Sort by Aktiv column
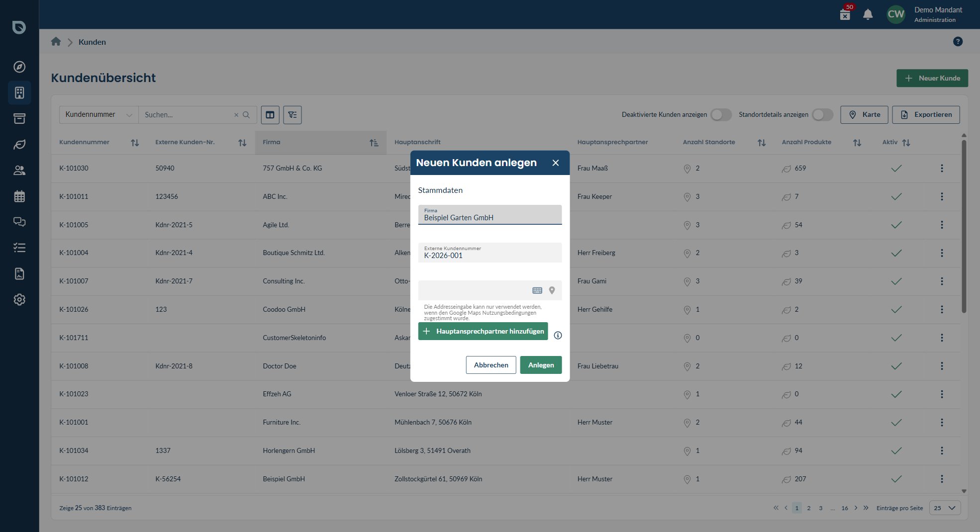The width and height of the screenshot is (980, 532). 906,143
